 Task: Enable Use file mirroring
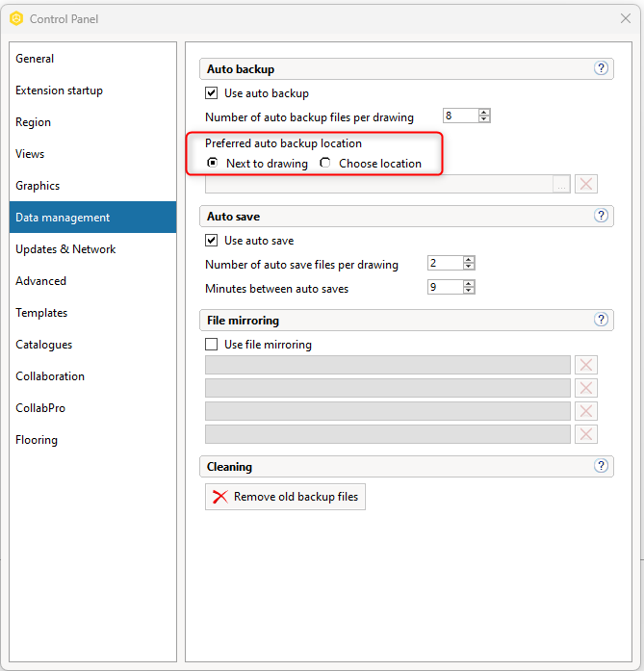pyautogui.click(x=212, y=344)
